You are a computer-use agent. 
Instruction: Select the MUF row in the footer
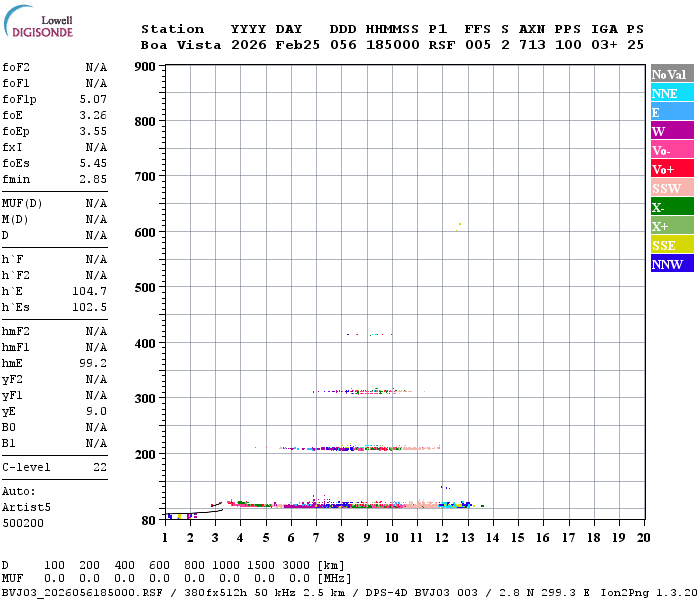tap(160, 578)
